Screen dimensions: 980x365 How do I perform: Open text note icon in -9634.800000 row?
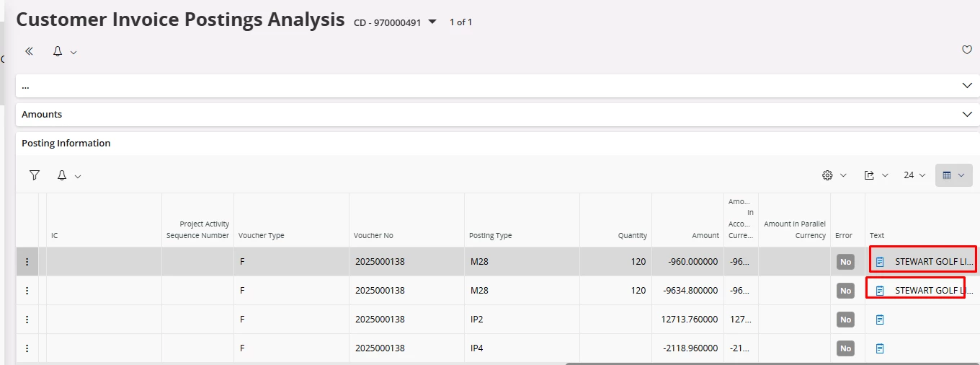pos(880,291)
